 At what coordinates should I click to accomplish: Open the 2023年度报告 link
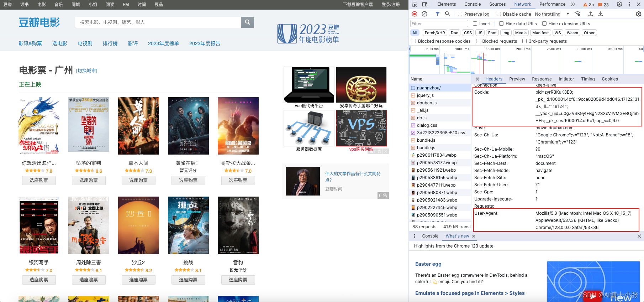pos(205,43)
